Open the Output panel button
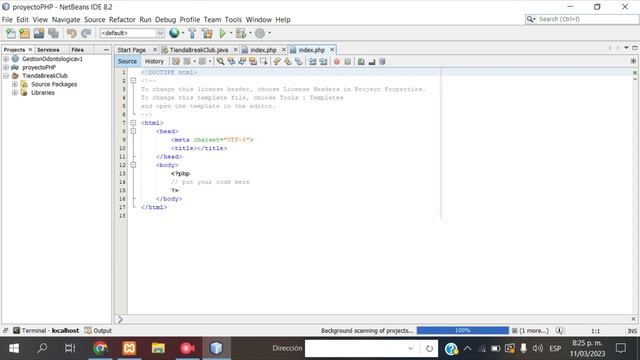 click(98, 331)
